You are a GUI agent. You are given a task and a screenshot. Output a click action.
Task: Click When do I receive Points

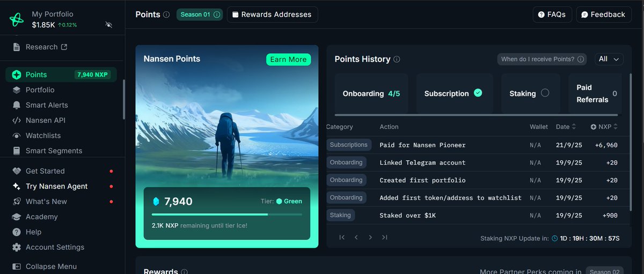[541, 59]
